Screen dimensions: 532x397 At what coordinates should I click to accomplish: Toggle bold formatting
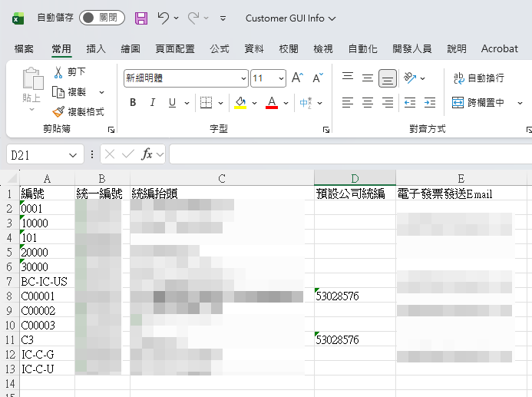coord(133,102)
